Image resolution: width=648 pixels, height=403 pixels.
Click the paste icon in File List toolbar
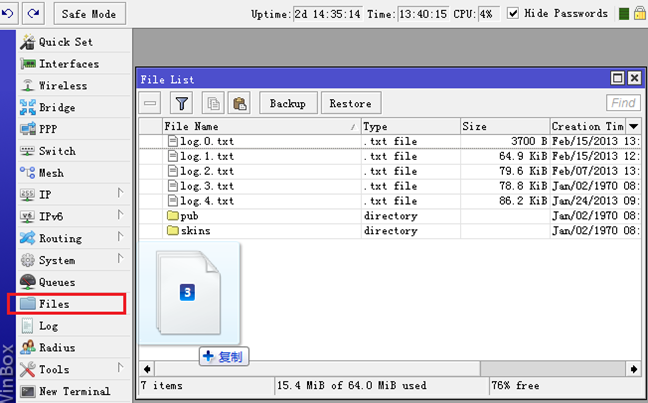[x=239, y=103]
